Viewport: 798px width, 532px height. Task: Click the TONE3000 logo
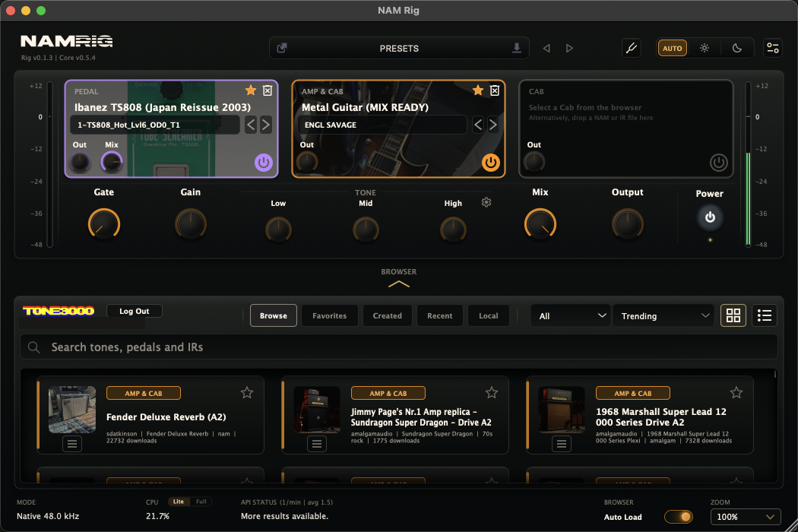59,311
